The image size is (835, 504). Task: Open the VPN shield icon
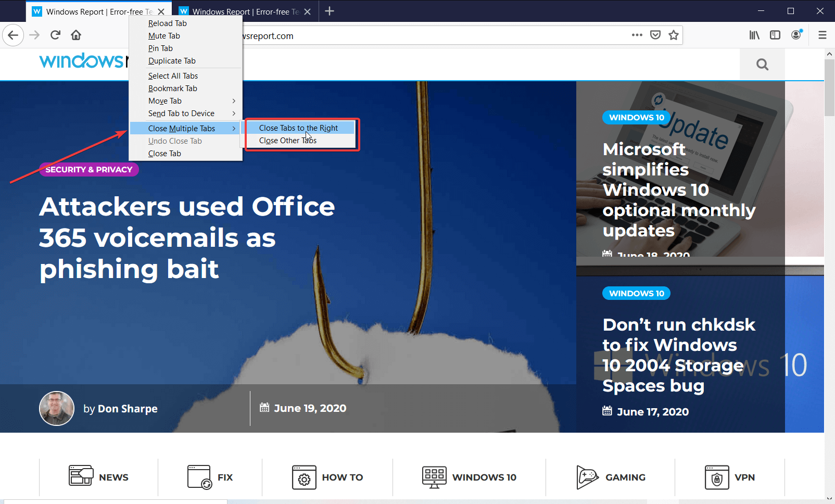[717, 477]
